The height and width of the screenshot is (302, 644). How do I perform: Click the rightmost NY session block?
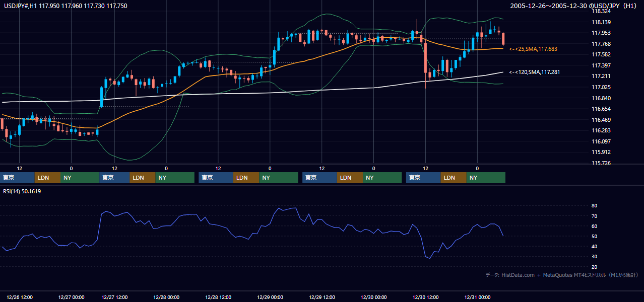click(x=486, y=178)
